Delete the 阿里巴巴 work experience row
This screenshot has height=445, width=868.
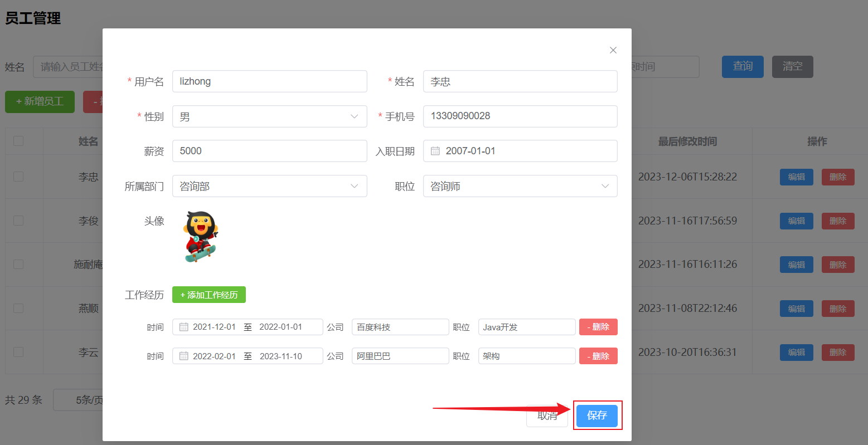[598, 356]
